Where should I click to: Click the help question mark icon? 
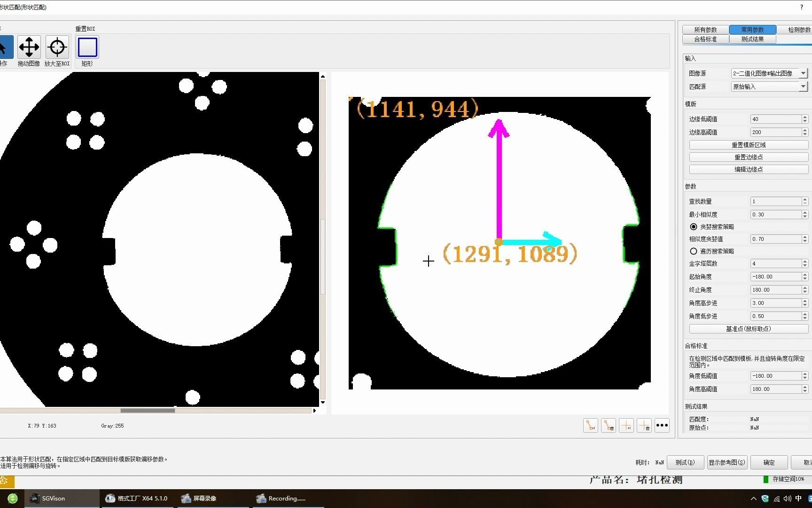tap(801, 7)
